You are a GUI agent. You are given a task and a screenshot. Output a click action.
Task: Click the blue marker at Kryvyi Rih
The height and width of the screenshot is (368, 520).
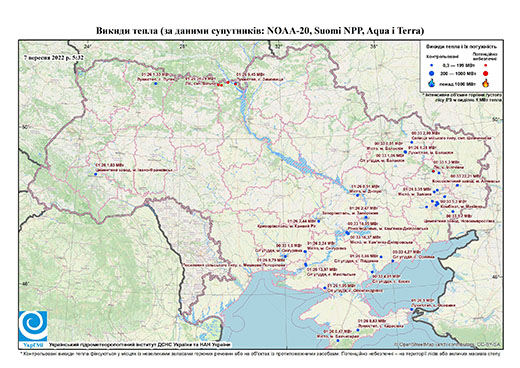(x=319, y=221)
